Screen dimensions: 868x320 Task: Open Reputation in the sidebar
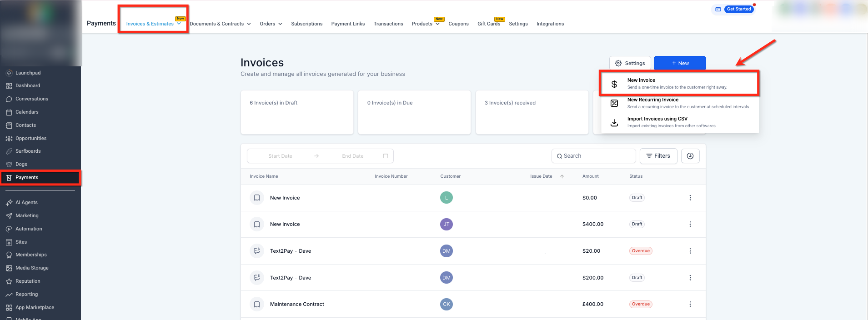click(x=28, y=281)
